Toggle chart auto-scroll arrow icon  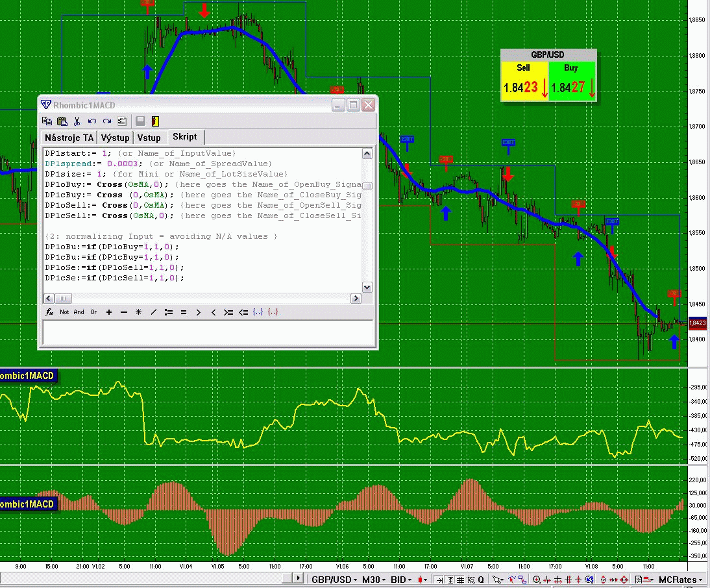pyautogui.click(x=439, y=580)
